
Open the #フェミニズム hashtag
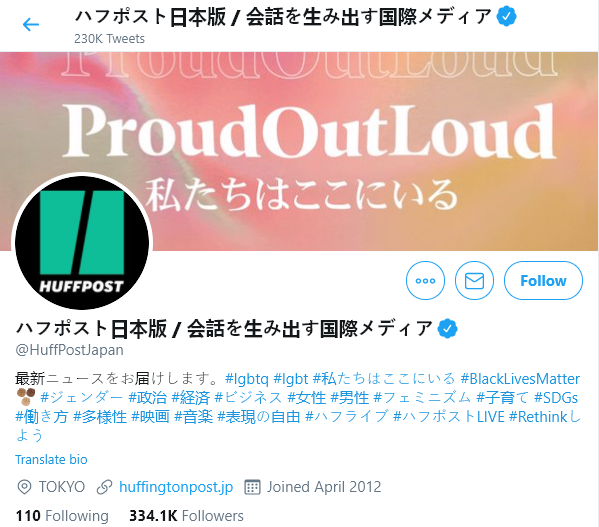click(x=423, y=398)
